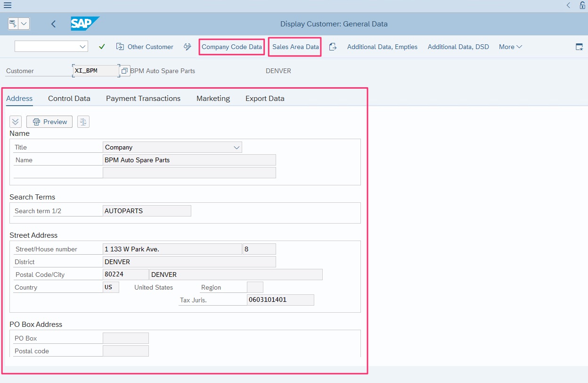Screen dimensions: 588x383
Task: Click the Search term field AUTOPARTS
Action: tap(147, 211)
